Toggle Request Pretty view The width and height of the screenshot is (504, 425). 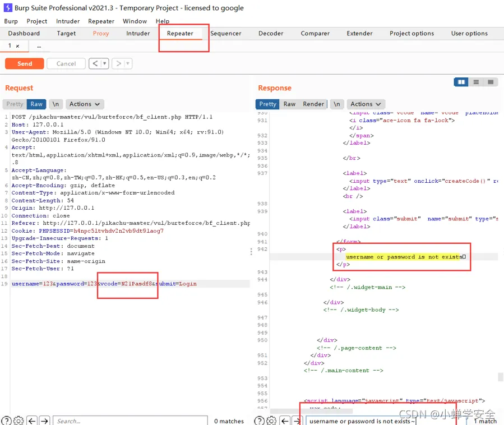tap(15, 104)
